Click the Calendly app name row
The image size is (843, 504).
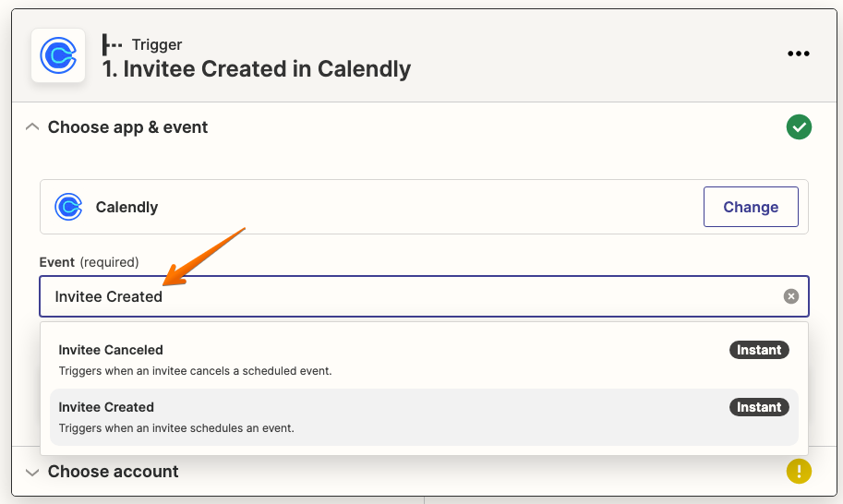coord(424,207)
